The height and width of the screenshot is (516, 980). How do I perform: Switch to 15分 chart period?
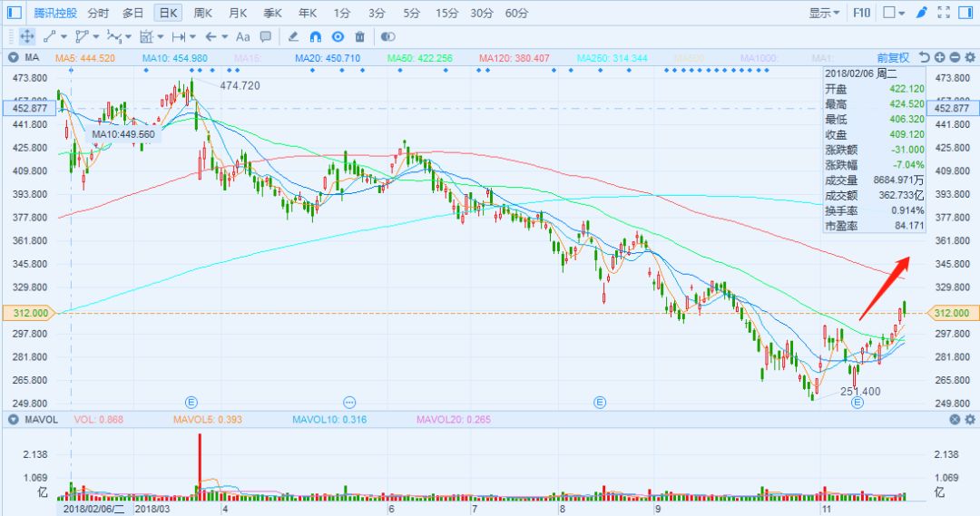[x=446, y=13]
